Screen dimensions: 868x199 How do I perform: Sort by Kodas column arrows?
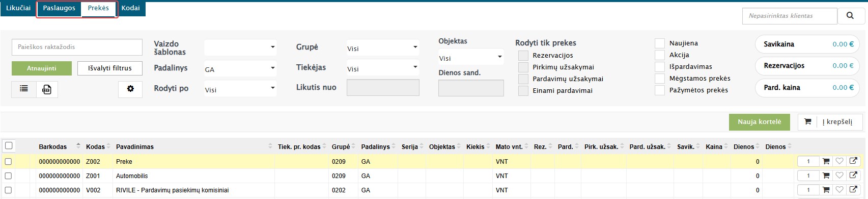pos(109,146)
